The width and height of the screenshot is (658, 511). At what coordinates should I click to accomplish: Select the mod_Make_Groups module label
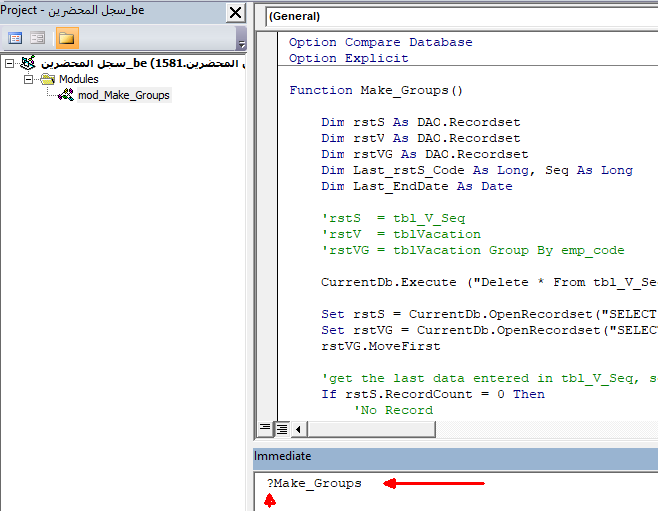click(x=124, y=95)
